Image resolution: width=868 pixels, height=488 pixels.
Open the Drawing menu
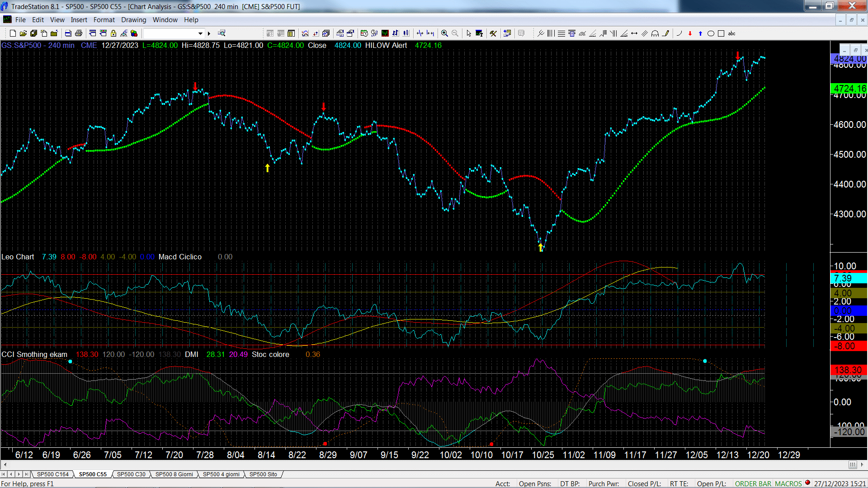click(x=133, y=20)
